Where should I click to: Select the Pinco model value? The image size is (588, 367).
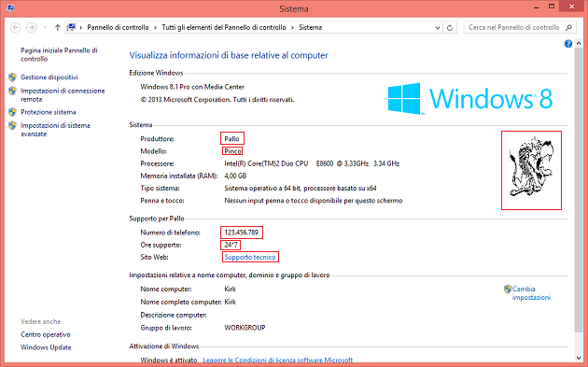tap(233, 151)
